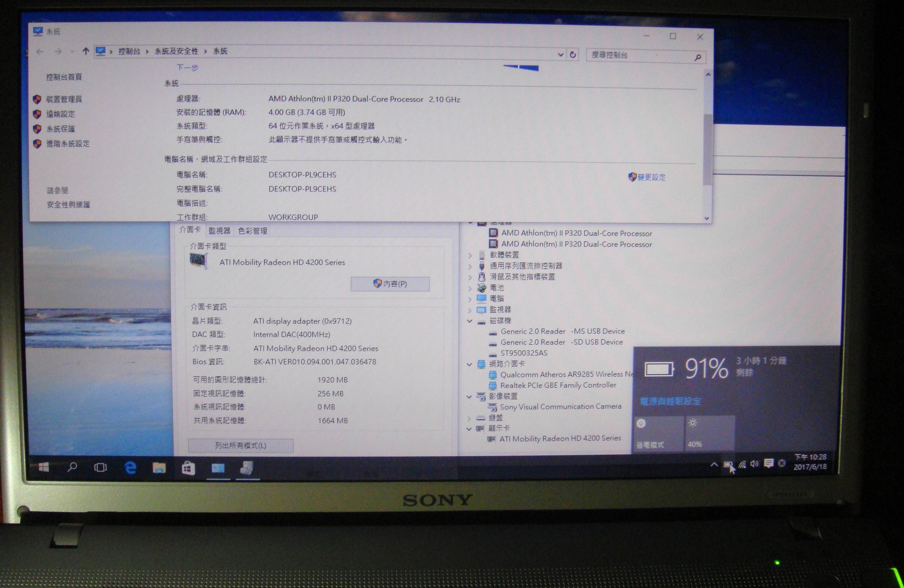Go forward with the Forward arrow
Viewport: 904px width, 588px height.
coord(58,52)
